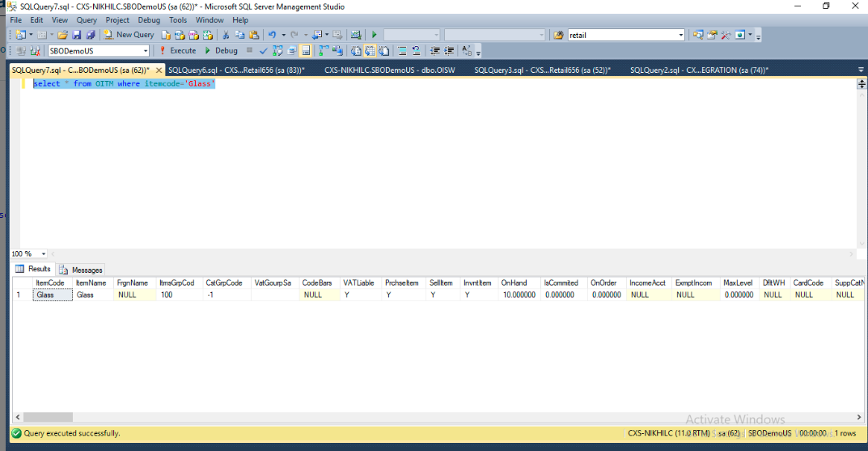This screenshot has width=868, height=451.
Task: Click the Increase Indent icon
Action: coord(449,51)
